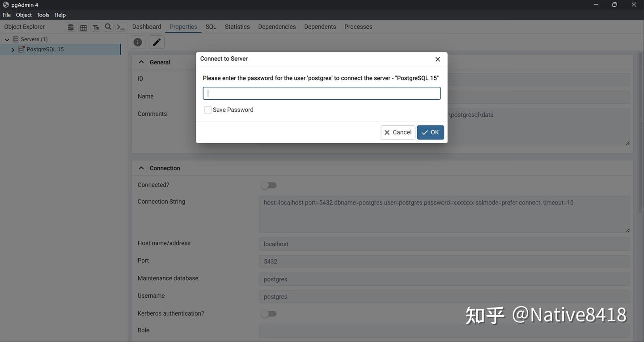
Task: Check the Save Password checkbox
Action: tap(208, 110)
